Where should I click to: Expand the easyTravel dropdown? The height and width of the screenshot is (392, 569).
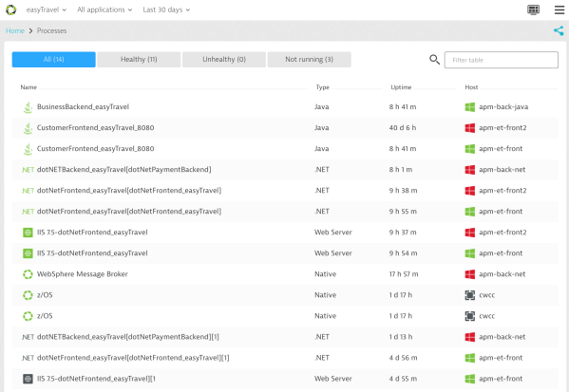[47, 9]
